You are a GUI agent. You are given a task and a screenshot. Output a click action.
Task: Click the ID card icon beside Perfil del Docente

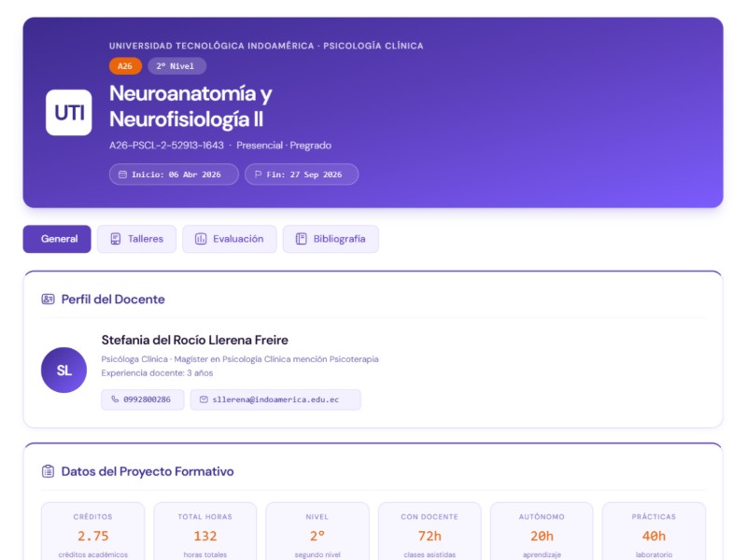[x=49, y=300]
